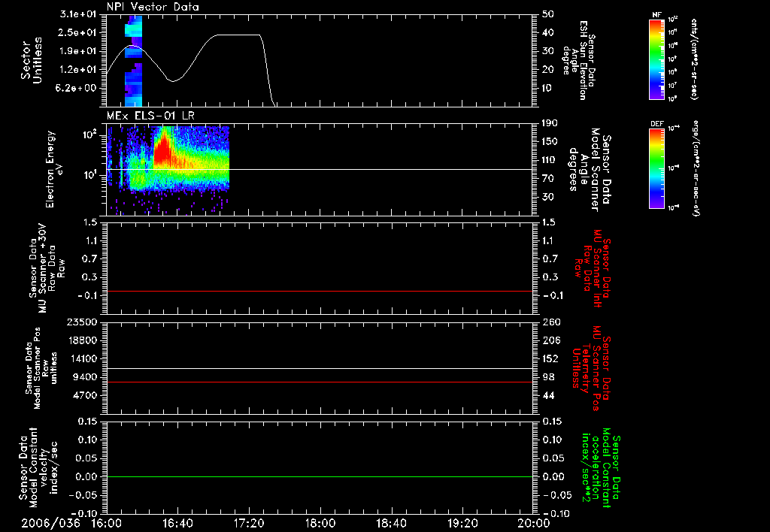Select the 'NPI Vector Data' panel title
This screenshot has height=532, width=770.
(x=153, y=7)
